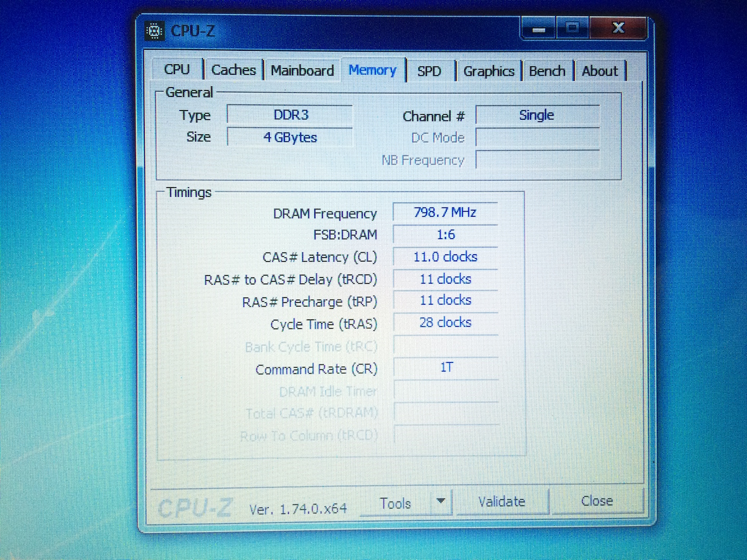Screen dimensions: 747x560
Task: Click the Tools button
Action: pos(395,503)
